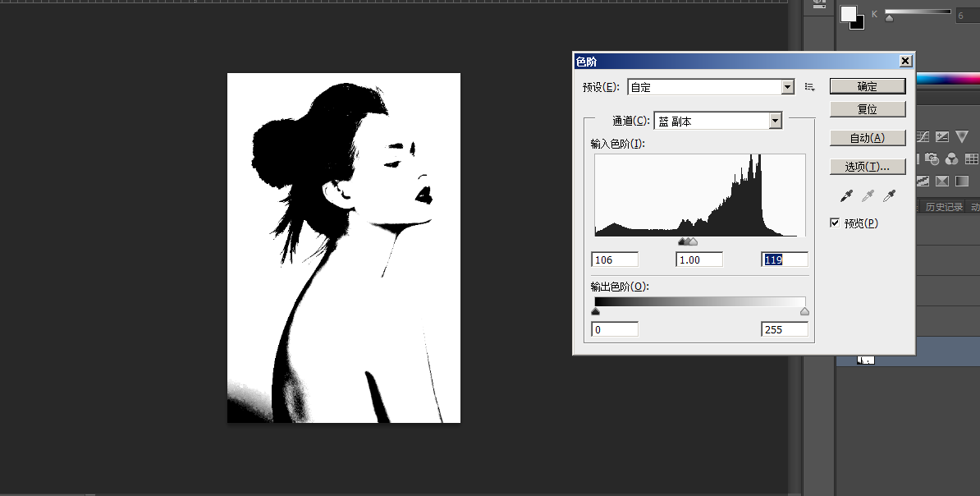Screen dimensions: 980x496
Task: Add a Photo Filter adjustment (camera icon)
Action: point(932,158)
